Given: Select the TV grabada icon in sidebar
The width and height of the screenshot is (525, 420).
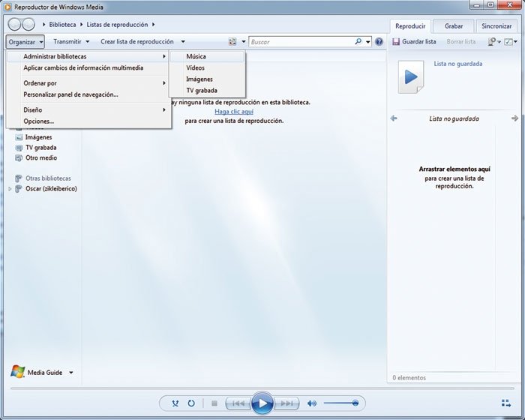Looking at the screenshot, I should pos(19,148).
